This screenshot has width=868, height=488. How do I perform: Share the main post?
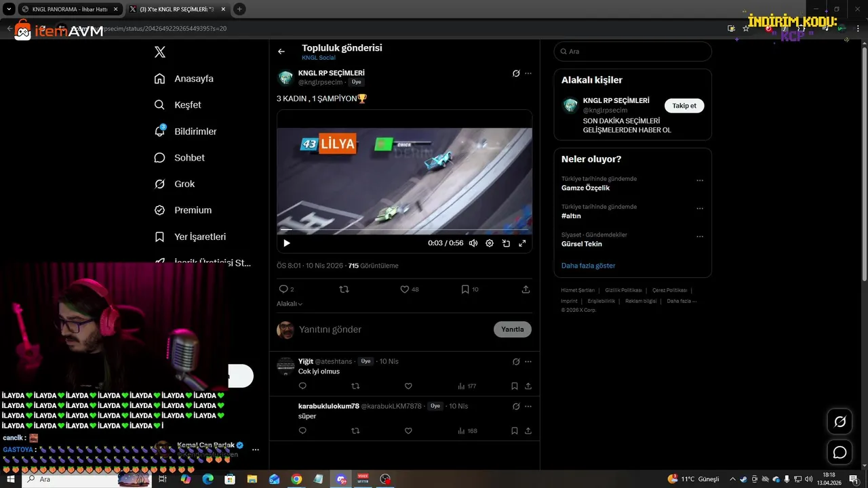pos(526,289)
